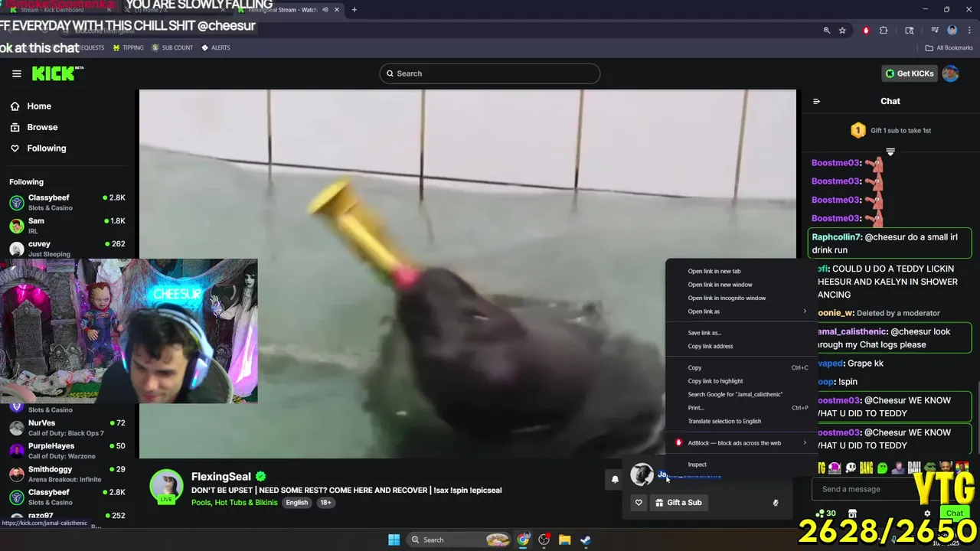Open the channel points balance showing 30

(x=826, y=514)
